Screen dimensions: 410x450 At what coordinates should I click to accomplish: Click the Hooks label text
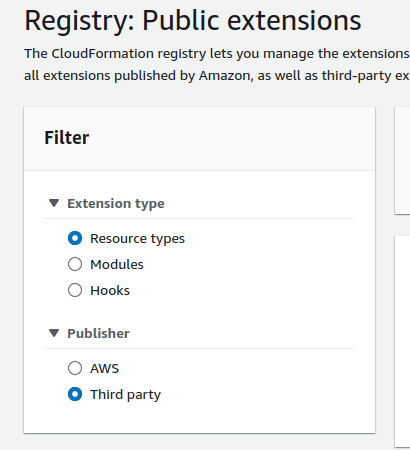tap(110, 290)
